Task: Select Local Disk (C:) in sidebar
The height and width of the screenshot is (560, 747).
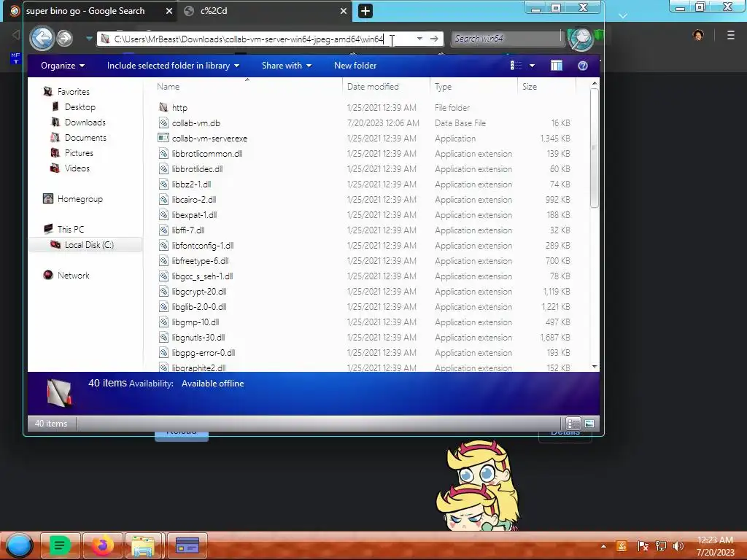Action: 85,245
